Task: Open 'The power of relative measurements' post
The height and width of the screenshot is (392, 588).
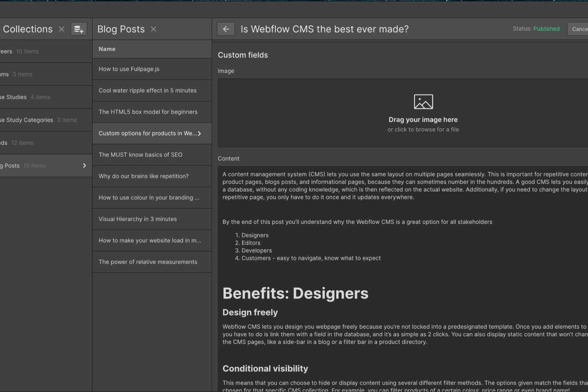Action: tap(152, 262)
